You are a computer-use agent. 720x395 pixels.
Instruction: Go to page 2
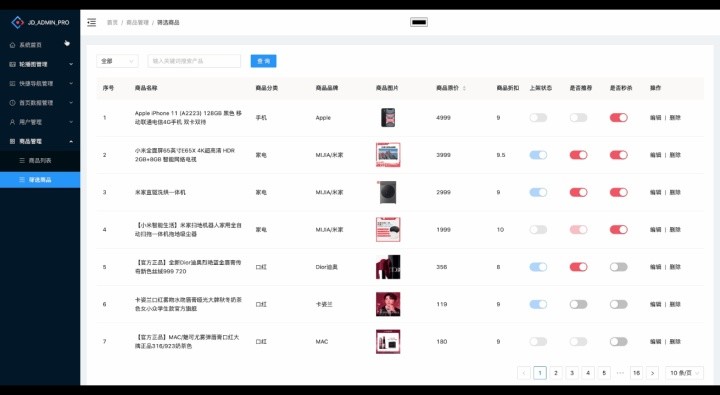tap(556, 373)
